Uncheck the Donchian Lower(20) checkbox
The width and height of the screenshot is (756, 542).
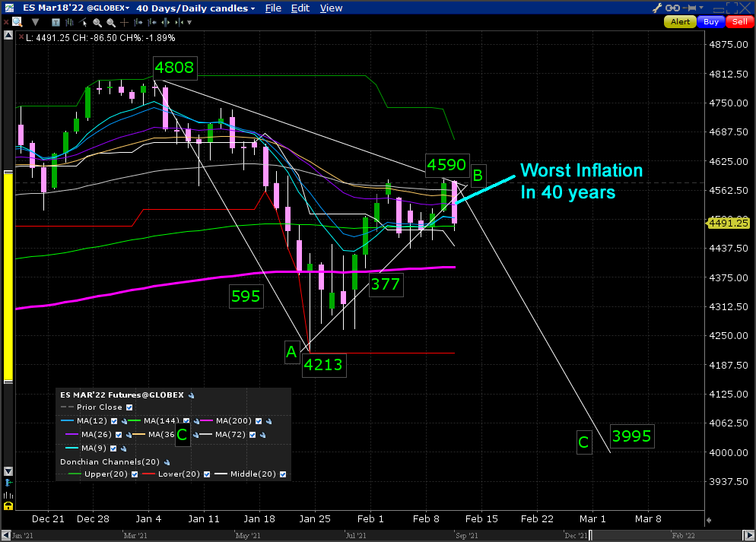pos(207,474)
